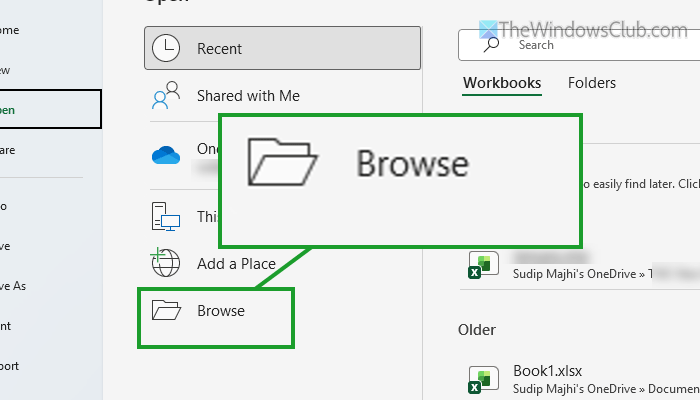Click the Add a Place globe icon
Screen dimensions: 700x400
(165, 262)
